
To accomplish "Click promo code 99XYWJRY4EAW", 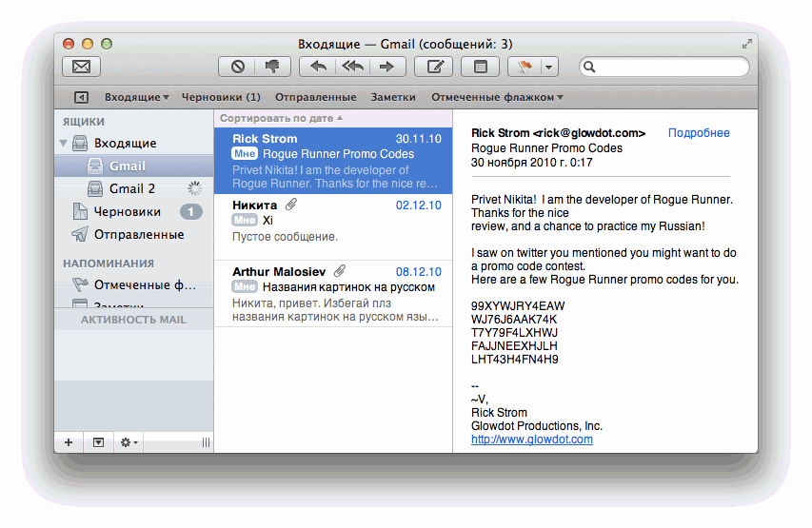I will [x=518, y=306].
